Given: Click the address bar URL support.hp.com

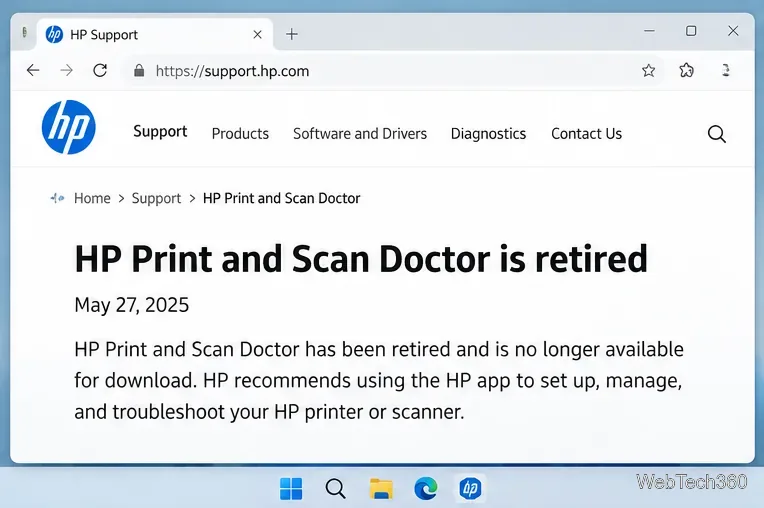Looking at the screenshot, I should pyautogui.click(x=232, y=71).
